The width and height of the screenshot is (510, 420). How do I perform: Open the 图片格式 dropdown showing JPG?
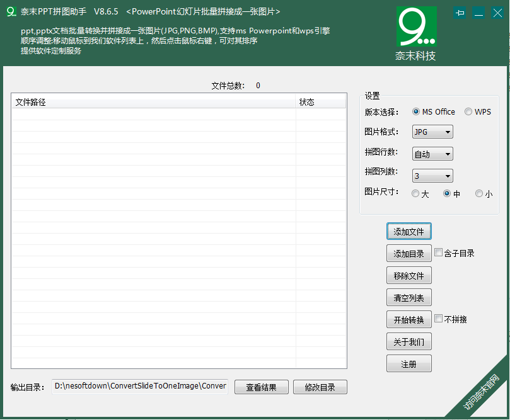(432, 132)
